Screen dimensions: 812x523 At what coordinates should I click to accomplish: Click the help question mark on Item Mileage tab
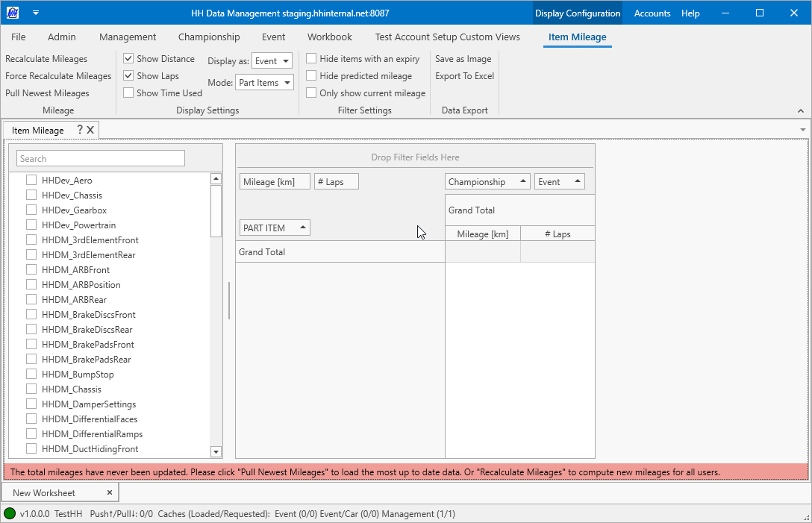tap(80, 130)
